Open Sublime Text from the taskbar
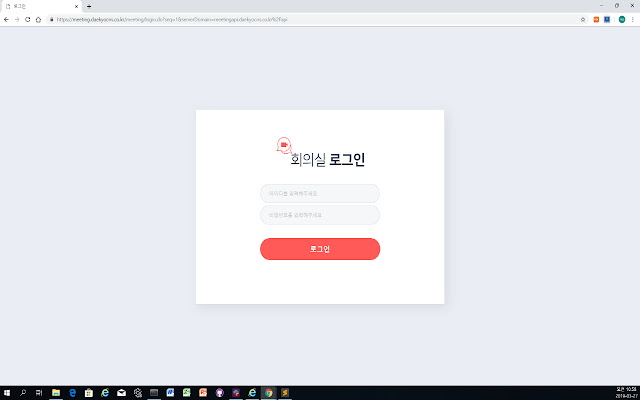Viewport: 640px width, 400px height. coord(285,393)
